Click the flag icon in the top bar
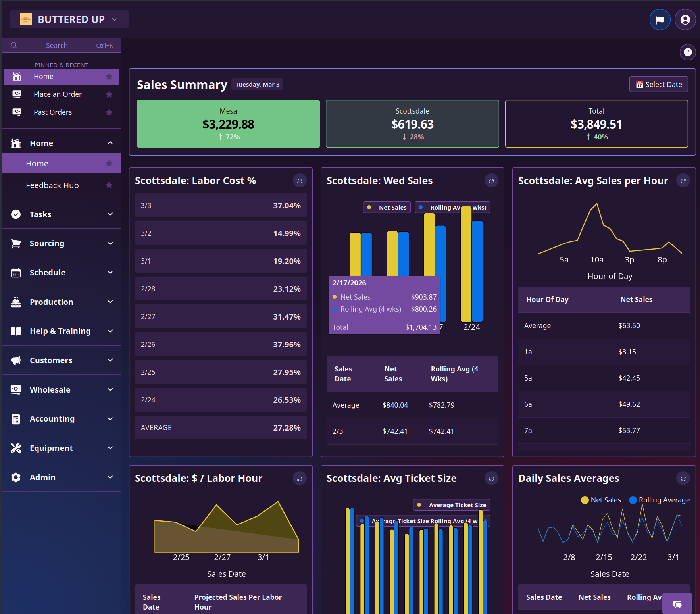 click(660, 19)
